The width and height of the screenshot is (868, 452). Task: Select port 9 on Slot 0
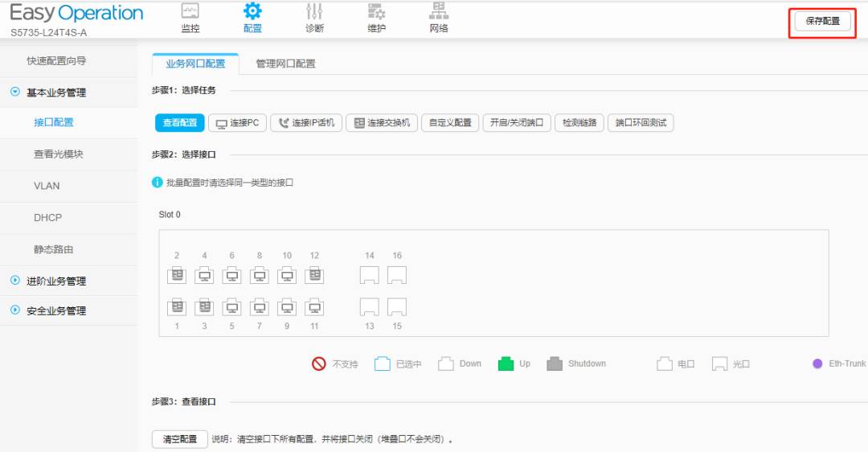coord(287,306)
